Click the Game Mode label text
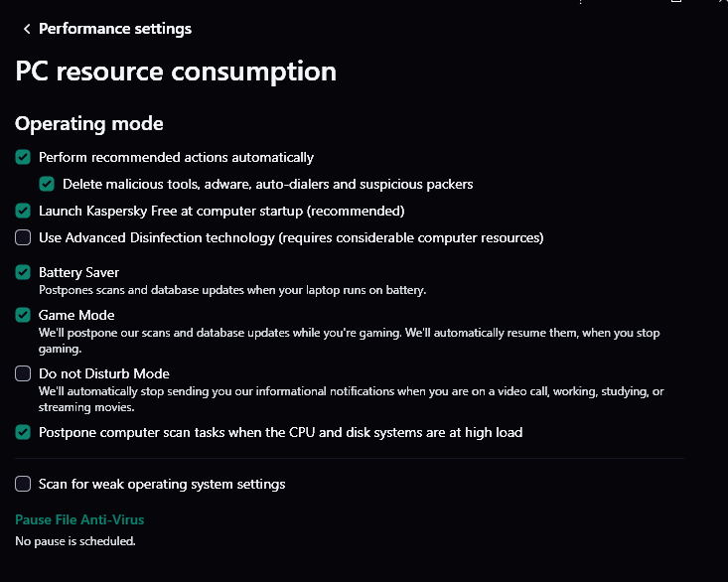This screenshot has width=728, height=582. (76, 315)
